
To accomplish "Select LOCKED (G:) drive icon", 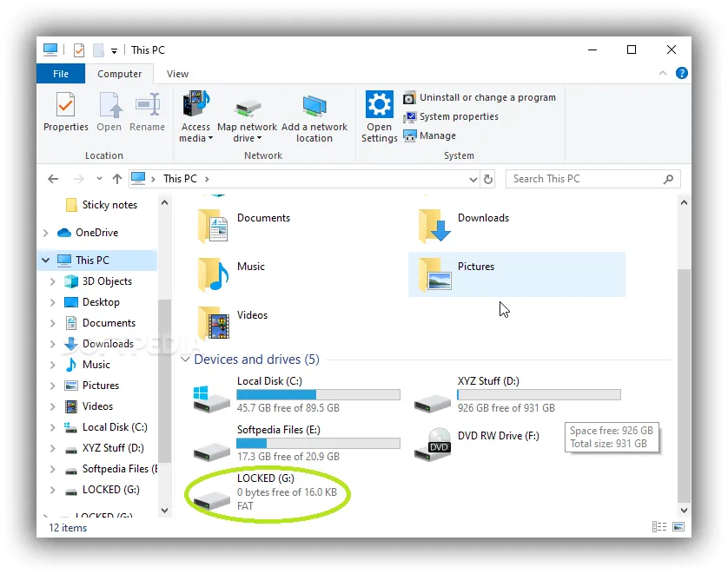I will [211, 500].
